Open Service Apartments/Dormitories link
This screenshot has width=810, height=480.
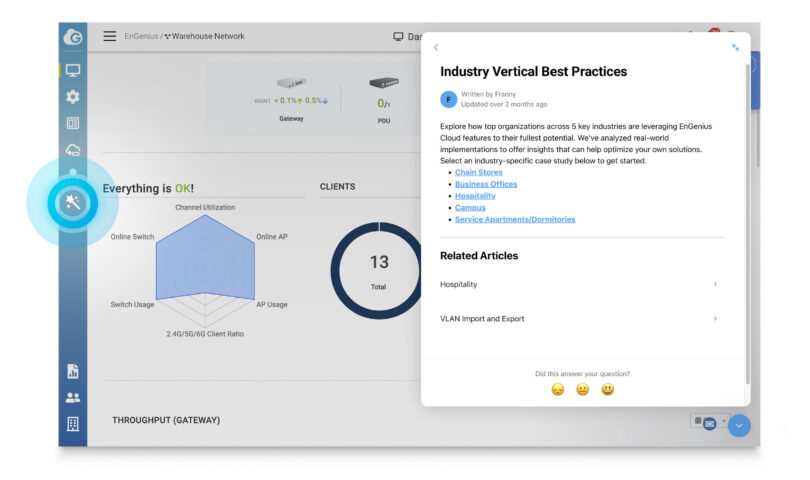point(515,220)
